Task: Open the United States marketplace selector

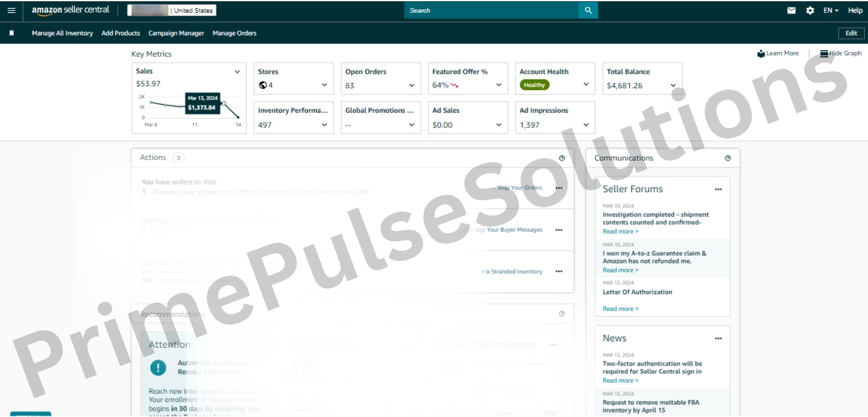Action: (x=172, y=10)
